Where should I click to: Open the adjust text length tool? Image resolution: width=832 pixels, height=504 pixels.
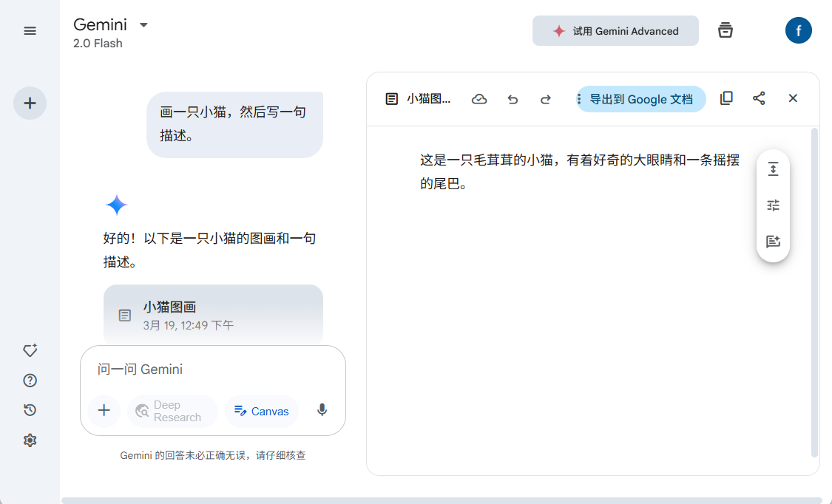773,168
